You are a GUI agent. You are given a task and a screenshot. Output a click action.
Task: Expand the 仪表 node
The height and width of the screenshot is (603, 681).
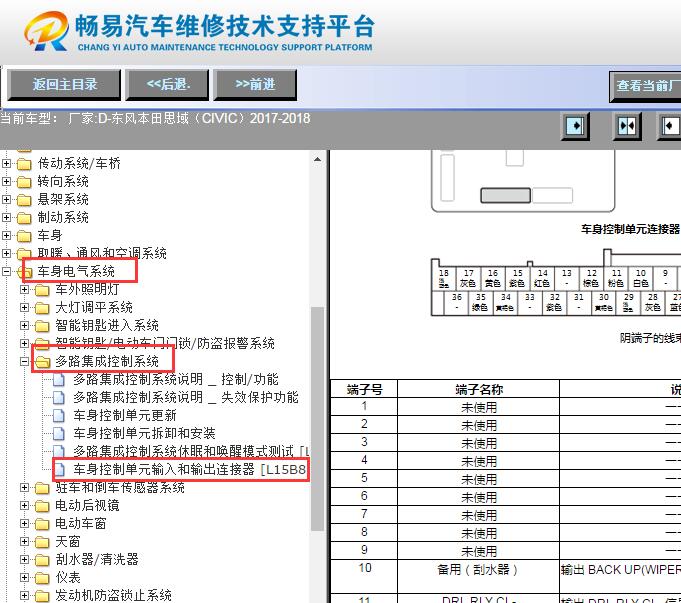tap(24, 578)
